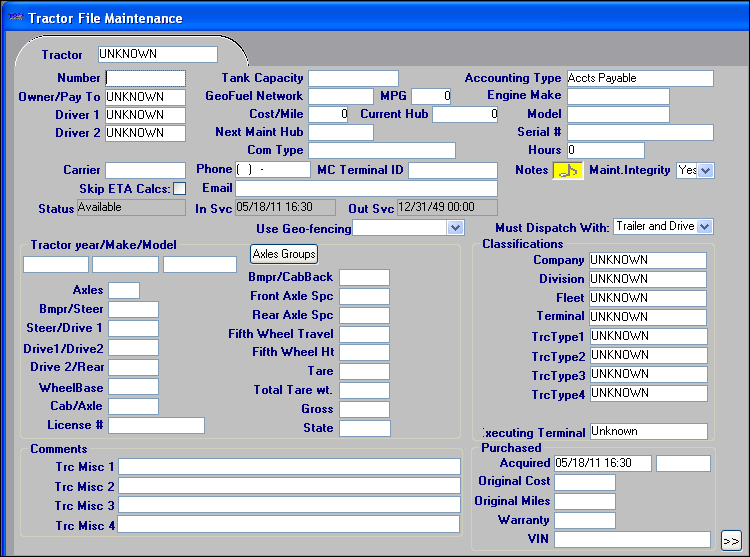
Task: Focus the Email text box
Action: (x=366, y=189)
